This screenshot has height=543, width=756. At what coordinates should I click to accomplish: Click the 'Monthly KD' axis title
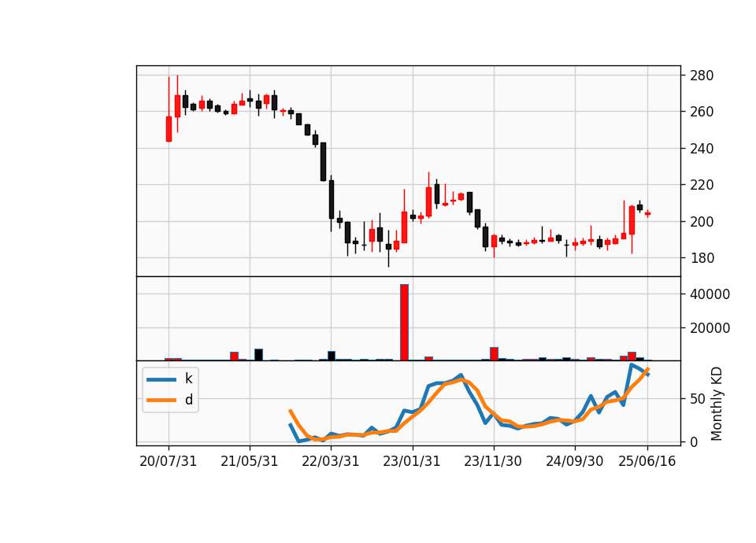pos(717,404)
